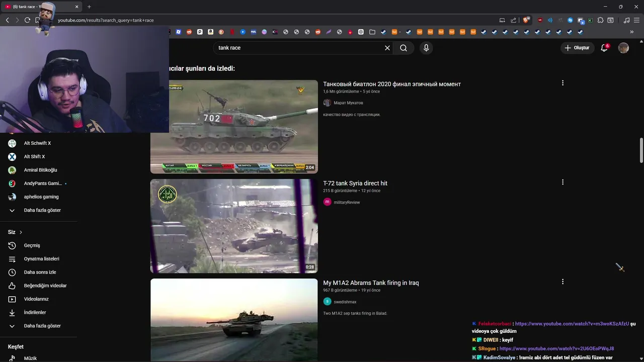Open swedishmax channel name
The width and height of the screenshot is (644, 362).
coord(345,302)
